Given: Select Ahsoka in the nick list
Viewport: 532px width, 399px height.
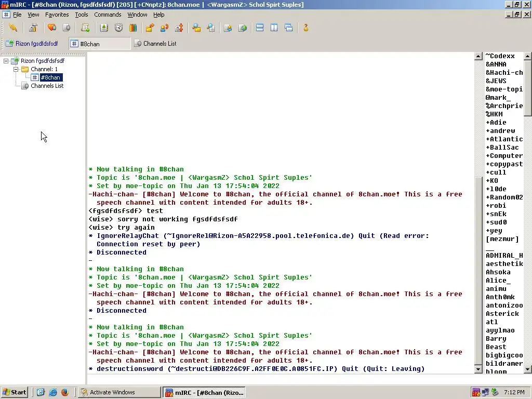Looking at the screenshot, I should point(498,272).
